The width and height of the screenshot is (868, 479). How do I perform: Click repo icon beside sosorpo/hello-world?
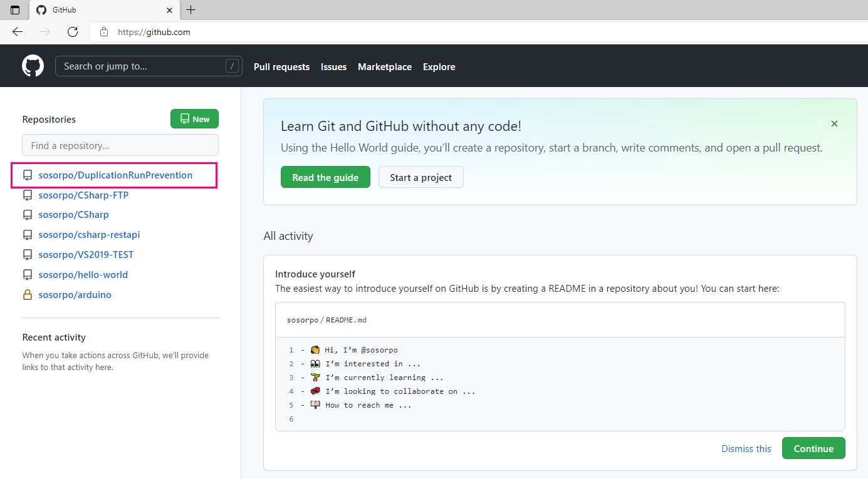point(28,275)
